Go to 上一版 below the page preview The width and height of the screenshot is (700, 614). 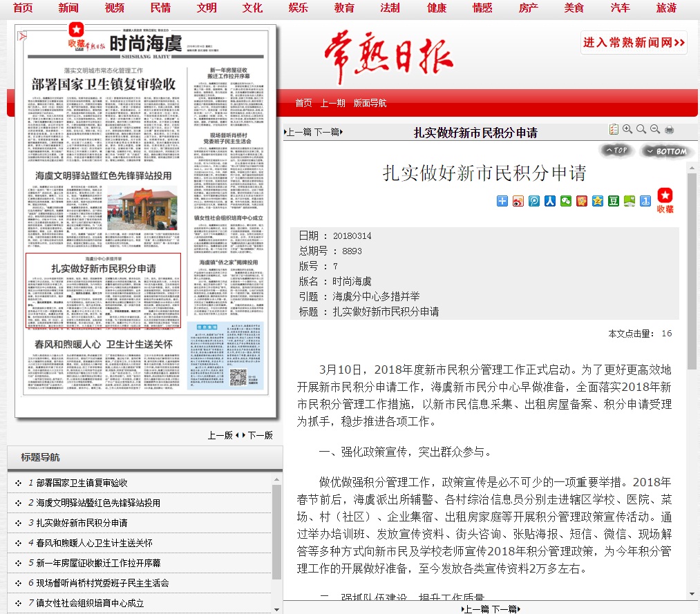point(221,435)
